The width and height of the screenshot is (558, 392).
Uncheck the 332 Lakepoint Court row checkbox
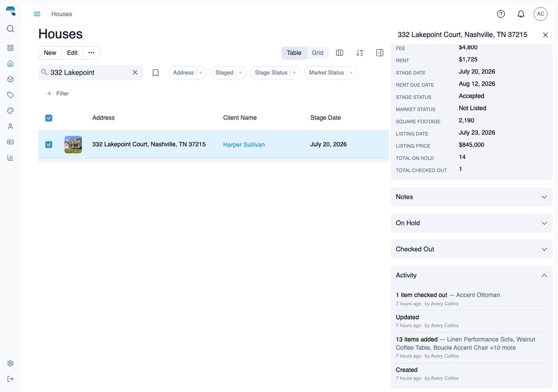(49, 144)
